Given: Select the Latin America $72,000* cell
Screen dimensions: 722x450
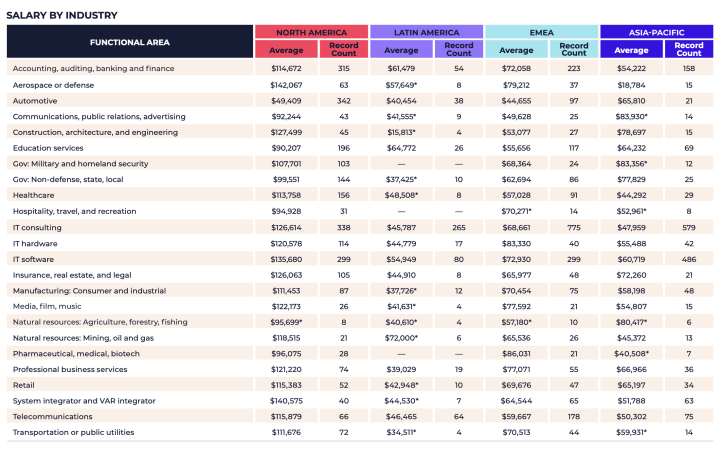Looking at the screenshot, I should point(402,338).
